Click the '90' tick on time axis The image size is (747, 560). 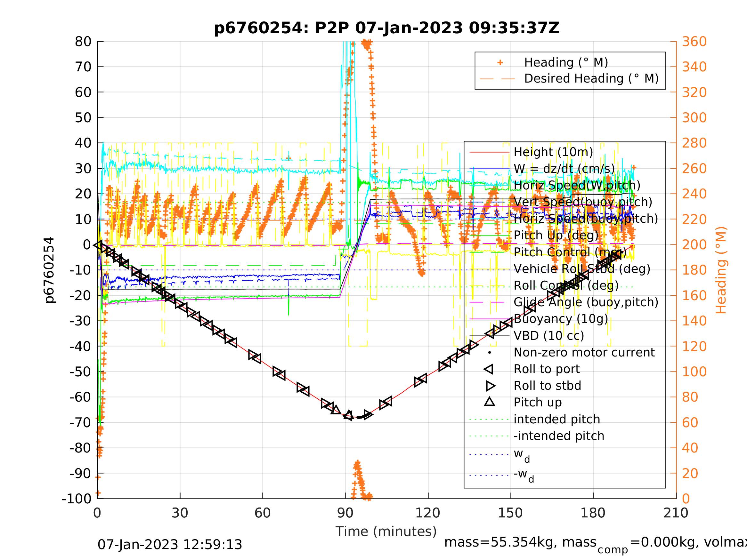(x=345, y=513)
